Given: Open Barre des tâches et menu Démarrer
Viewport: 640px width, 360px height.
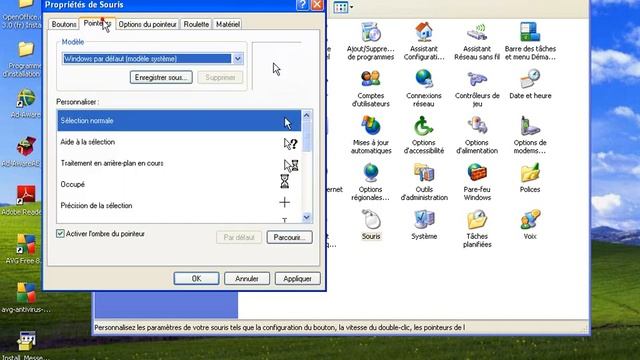Looking at the screenshot, I should click(x=530, y=41).
